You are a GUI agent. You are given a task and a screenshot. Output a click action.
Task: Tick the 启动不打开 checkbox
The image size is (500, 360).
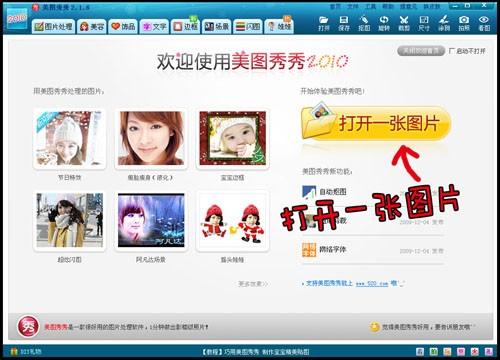452,51
